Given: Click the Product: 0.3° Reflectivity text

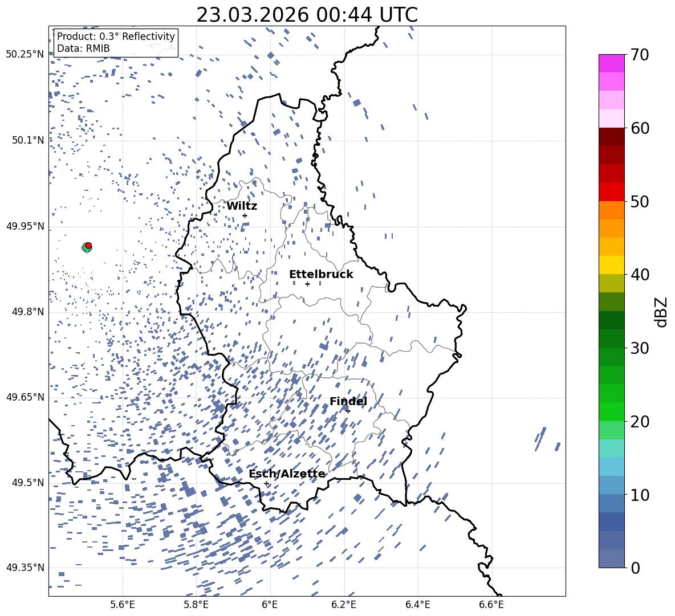Looking at the screenshot, I should tap(116, 36).
